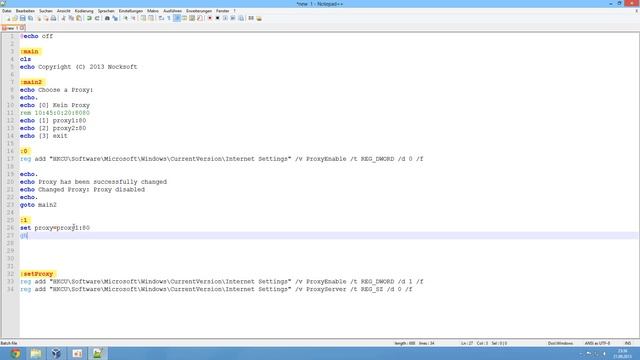Open the Makro menu

click(x=153, y=11)
